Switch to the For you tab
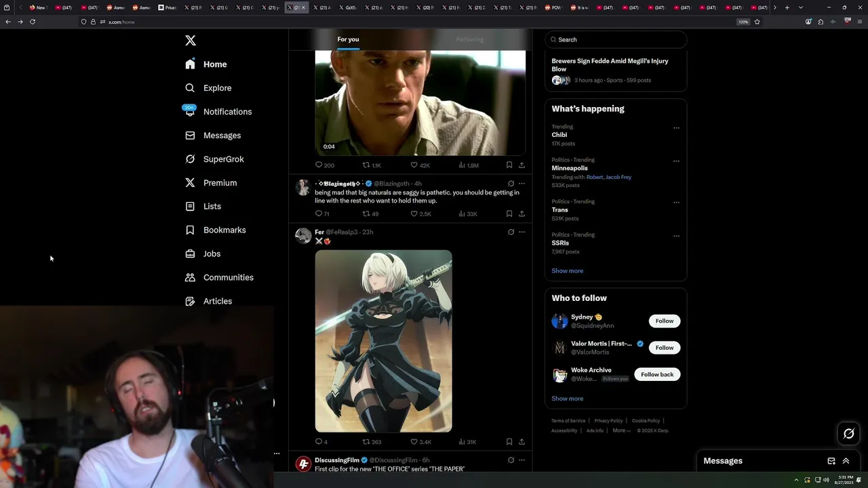The width and height of the screenshot is (868, 488). click(x=348, y=39)
